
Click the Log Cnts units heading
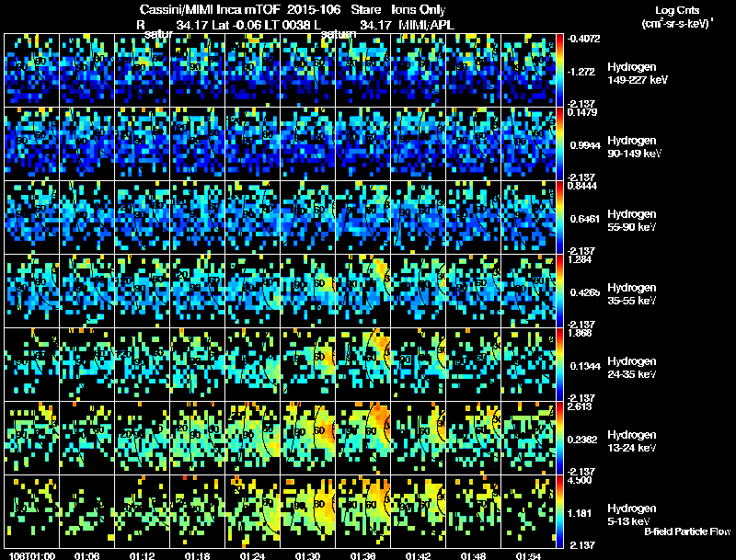[x=677, y=10]
